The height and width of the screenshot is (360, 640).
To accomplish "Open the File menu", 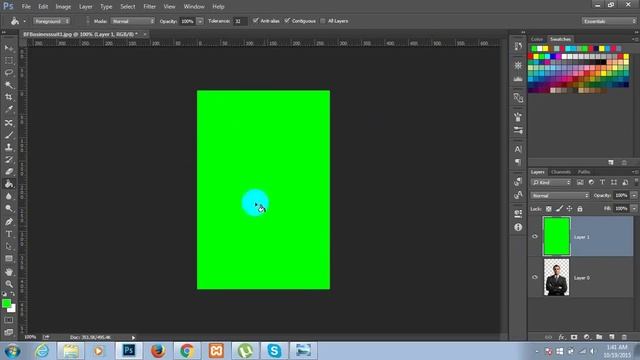I will point(26,7).
